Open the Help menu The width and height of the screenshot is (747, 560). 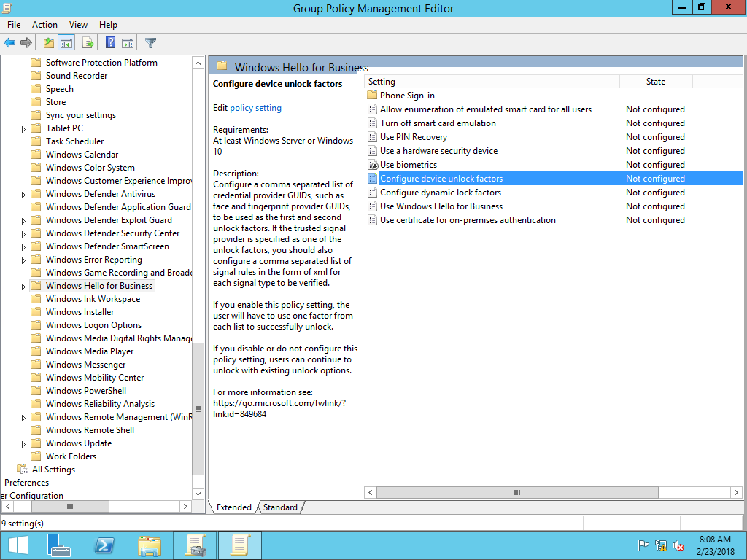pos(108,25)
